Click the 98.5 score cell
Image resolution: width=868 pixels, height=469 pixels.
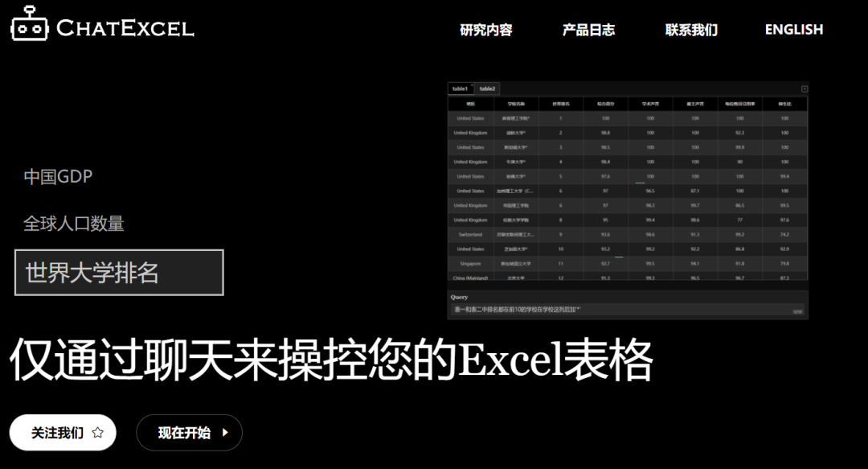coord(606,147)
